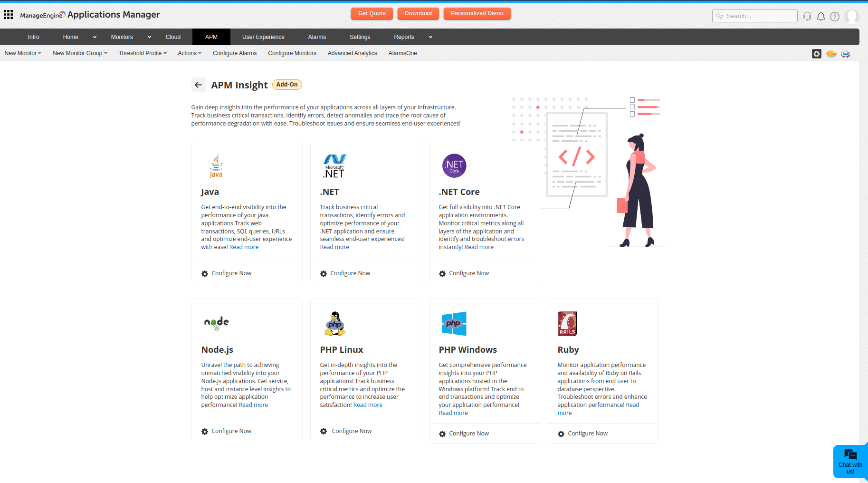Click Read more in the PHP Linux card
Image resolution: width=868 pixels, height=483 pixels.
(368, 405)
